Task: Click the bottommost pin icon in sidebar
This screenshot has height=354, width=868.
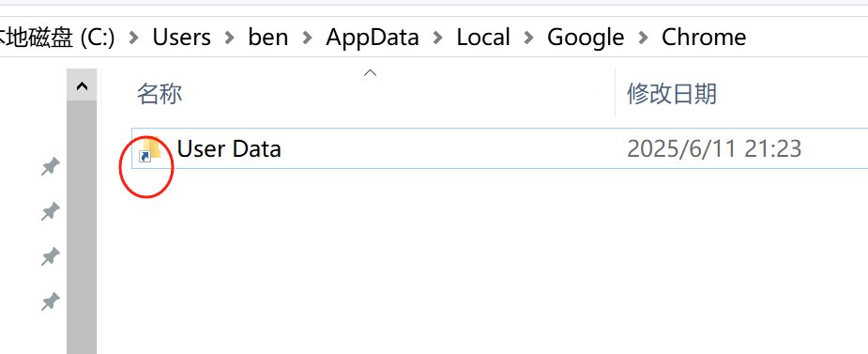Action: (x=51, y=302)
